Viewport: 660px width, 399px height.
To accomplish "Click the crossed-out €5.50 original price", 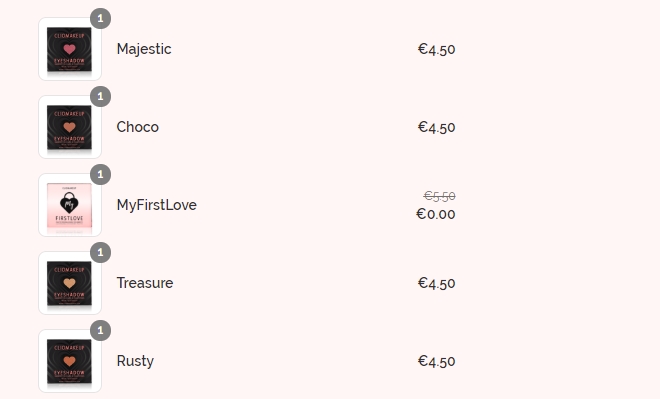I will 439,196.
